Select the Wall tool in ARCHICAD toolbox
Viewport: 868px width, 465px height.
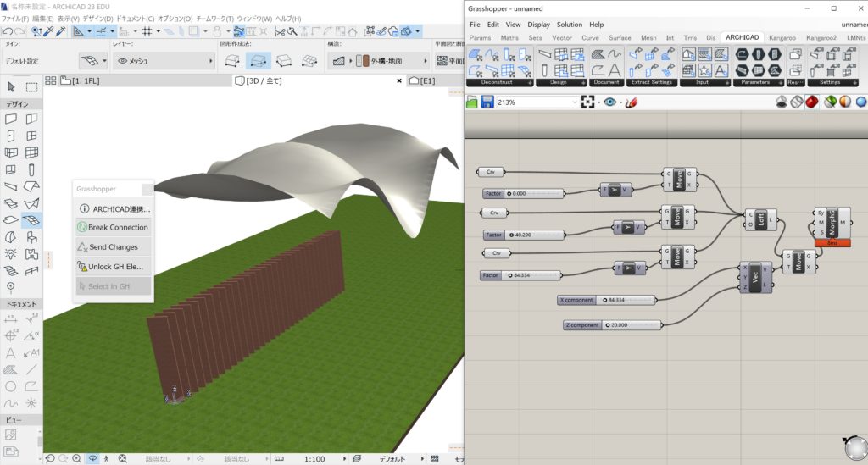click(11, 119)
